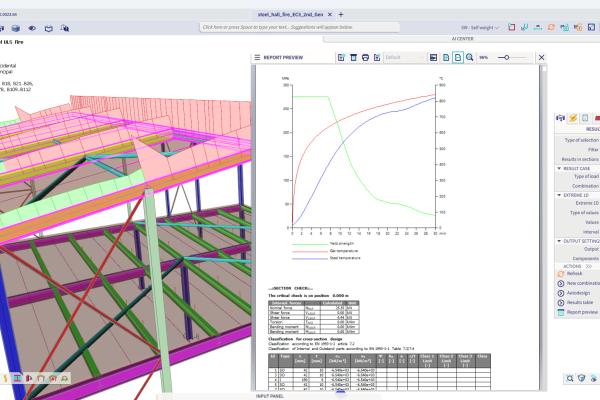Click the Report Preview vertical scrollbar
Image resolution: width=600 pixels, height=400 pixels.
(x=544, y=228)
